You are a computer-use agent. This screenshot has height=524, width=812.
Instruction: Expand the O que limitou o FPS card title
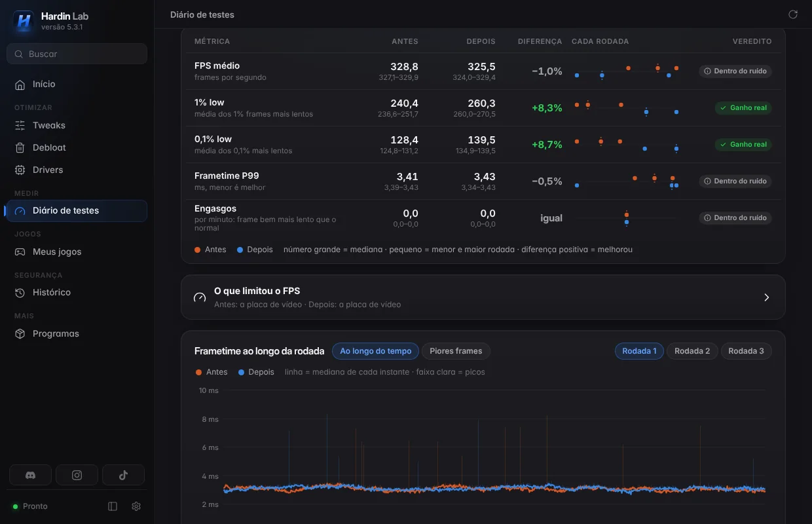point(257,291)
